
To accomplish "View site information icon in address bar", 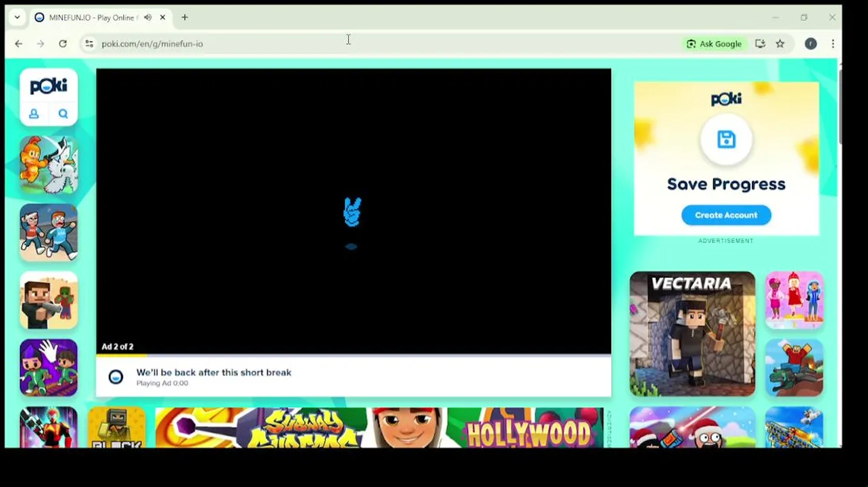I will point(89,44).
